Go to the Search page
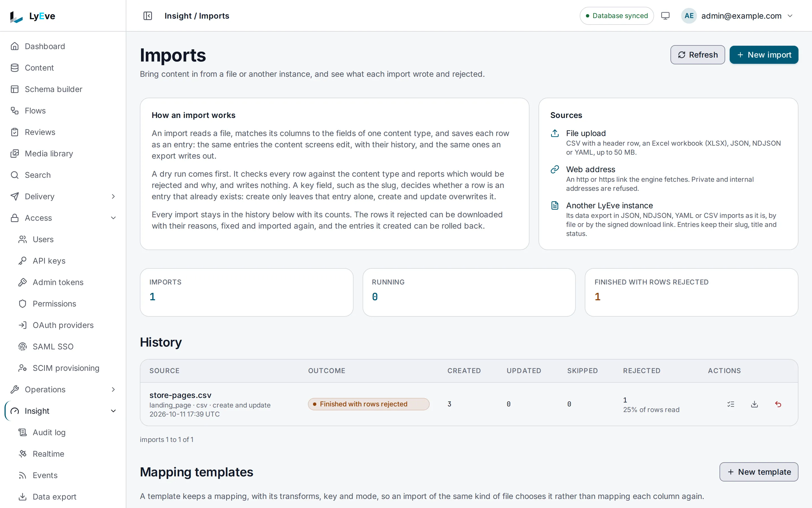Viewport: 812px width, 508px height. pyautogui.click(x=63, y=175)
